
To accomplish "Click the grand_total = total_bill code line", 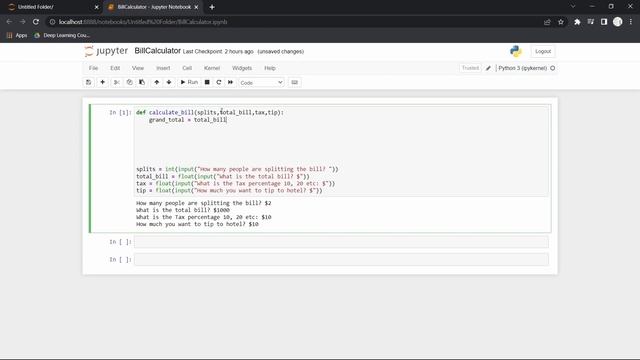I will pyautogui.click(x=187, y=120).
